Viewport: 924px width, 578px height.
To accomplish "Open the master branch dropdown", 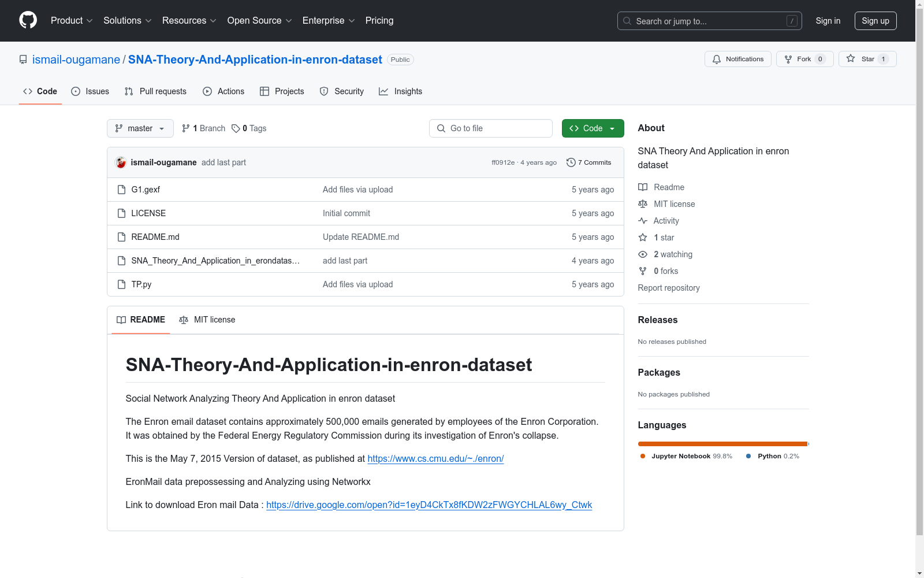I will pos(140,128).
